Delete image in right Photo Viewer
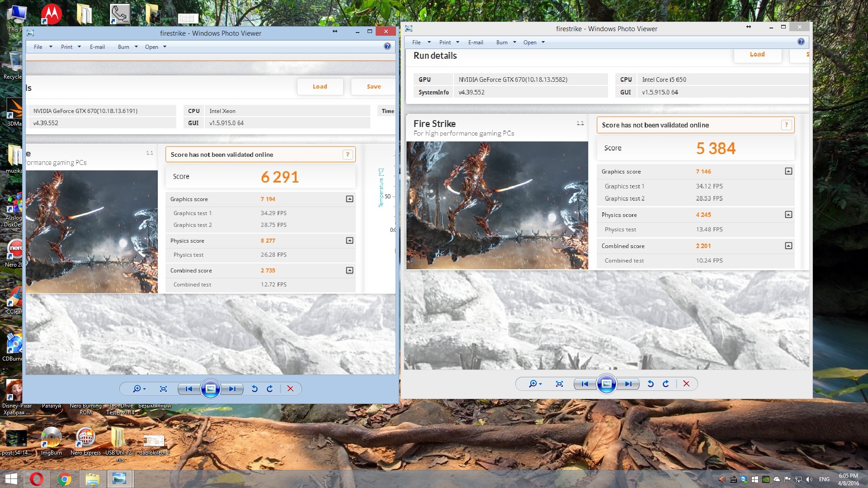This screenshot has width=868, height=488. click(x=686, y=384)
